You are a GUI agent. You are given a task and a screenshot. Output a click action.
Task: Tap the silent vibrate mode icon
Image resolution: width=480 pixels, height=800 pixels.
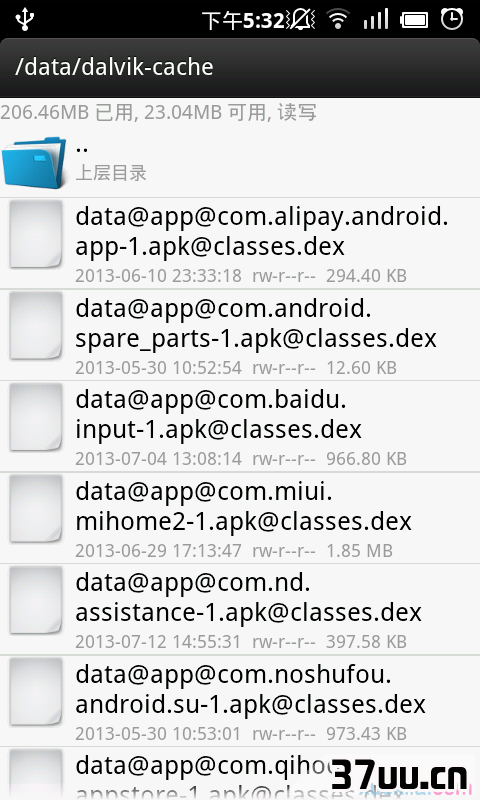click(x=300, y=20)
